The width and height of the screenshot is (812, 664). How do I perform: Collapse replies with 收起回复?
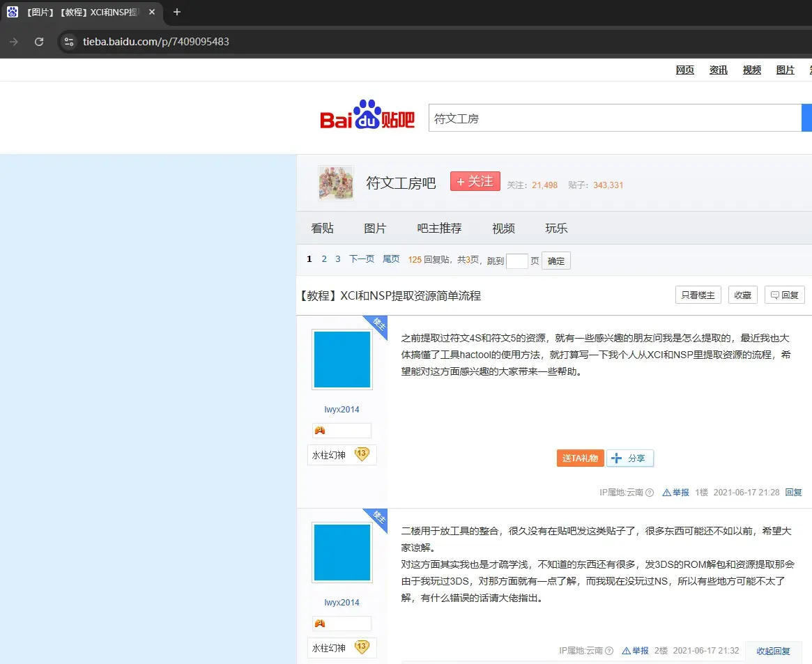[773, 651]
